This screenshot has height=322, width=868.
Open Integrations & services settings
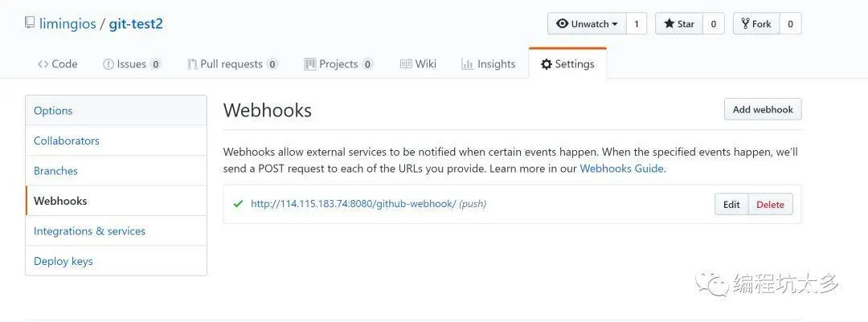click(x=89, y=231)
